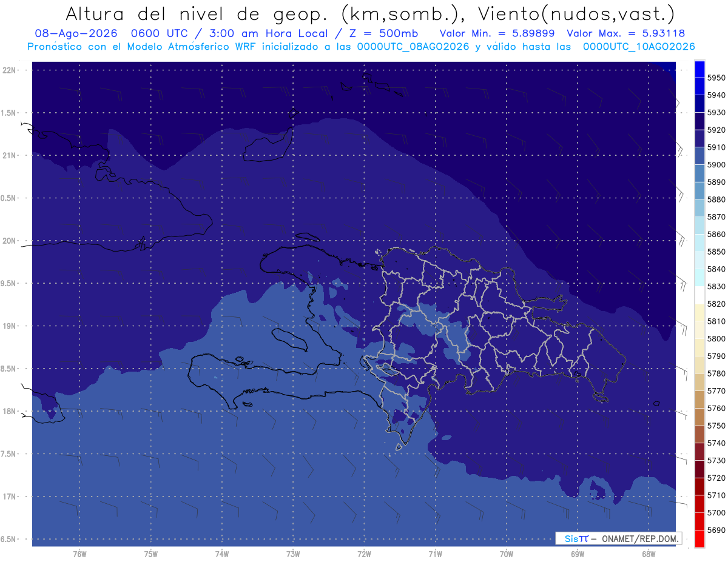Screen dimensions: 728x562
Task: Click the colorbar value '5850'
Action: [x=716, y=252]
